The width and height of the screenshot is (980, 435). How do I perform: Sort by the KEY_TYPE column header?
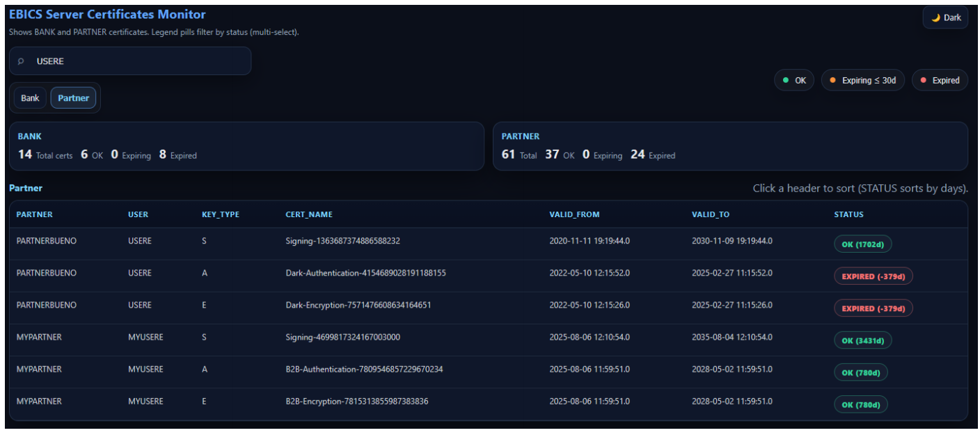221,214
